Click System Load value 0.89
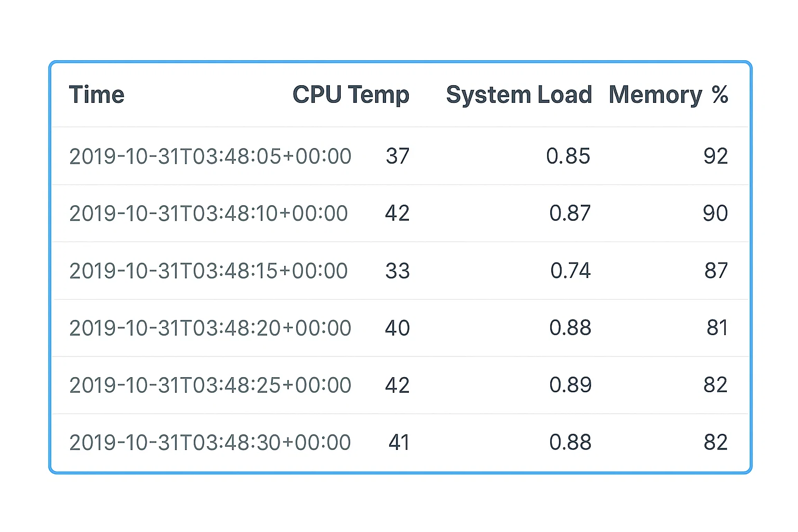Viewport: 798px width, 532px height. 570,385
